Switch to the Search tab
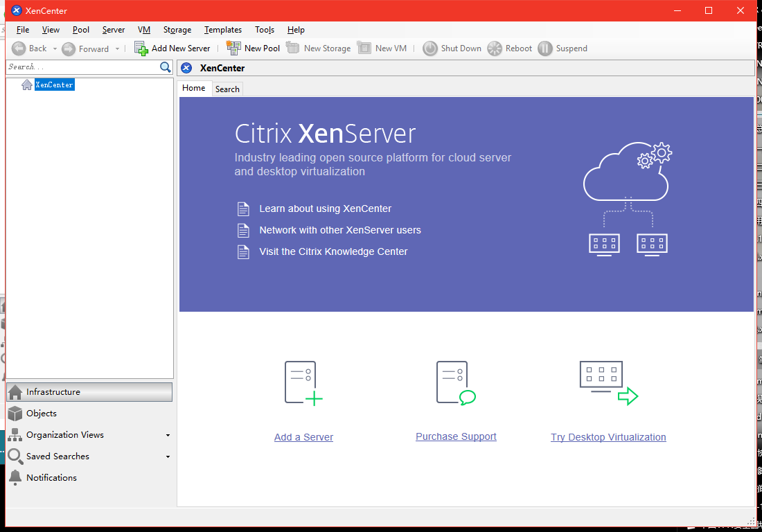The image size is (762, 532). [x=227, y=89]
